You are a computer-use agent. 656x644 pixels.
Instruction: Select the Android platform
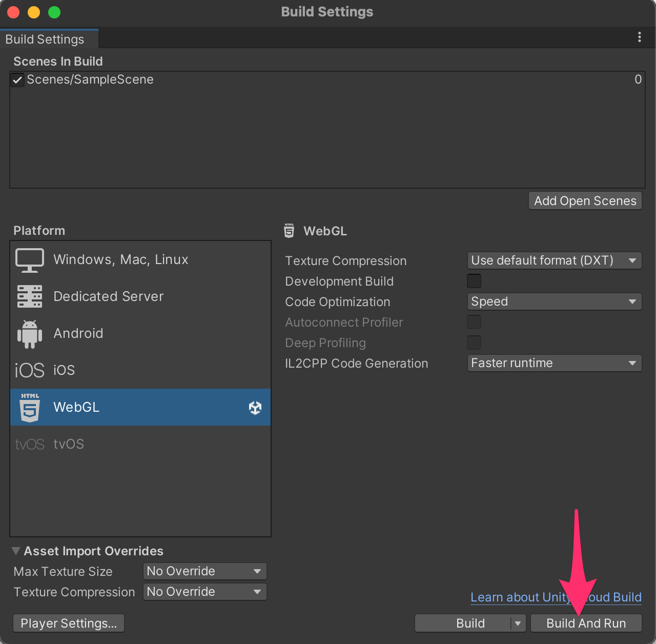coord(140,333)
